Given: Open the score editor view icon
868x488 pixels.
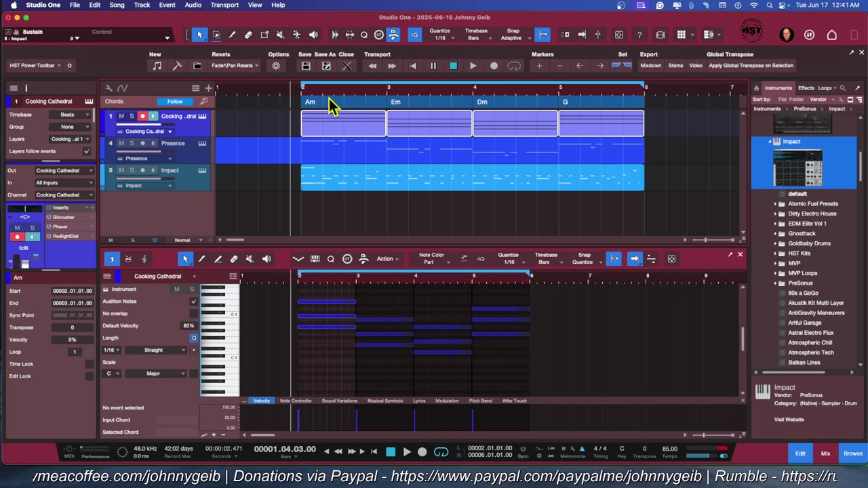Looking at the screenshot, I should tap(144, 259).
